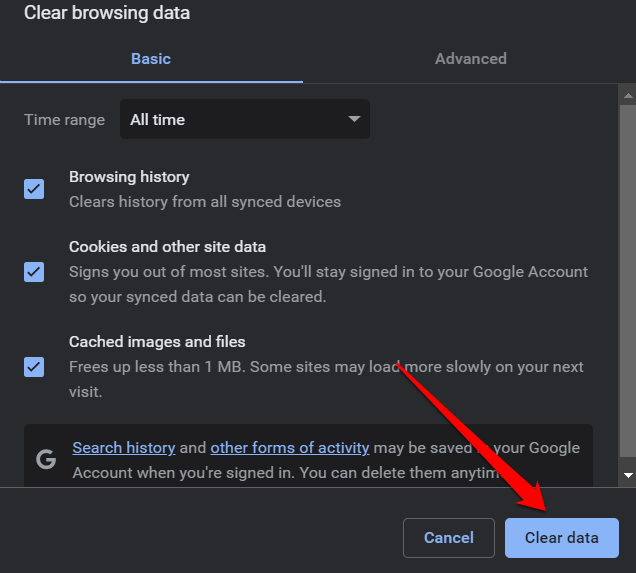Viewport: 636px width, 573px height.
Task: Select the 'All time' combo box
Action: tap(244, 119)
